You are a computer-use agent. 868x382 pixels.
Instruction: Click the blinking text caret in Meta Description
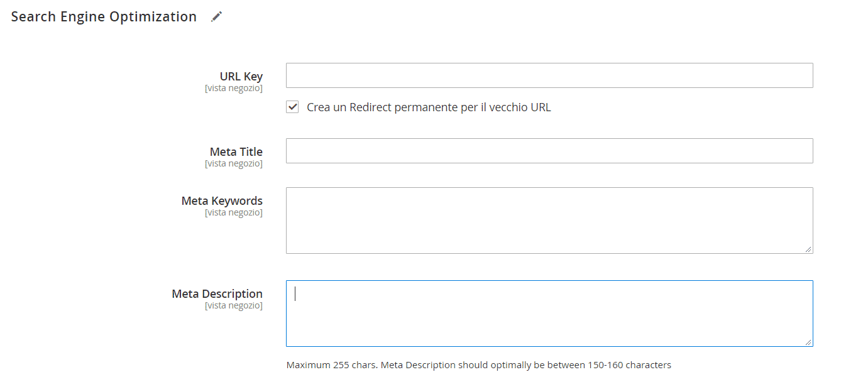point(295,293)
